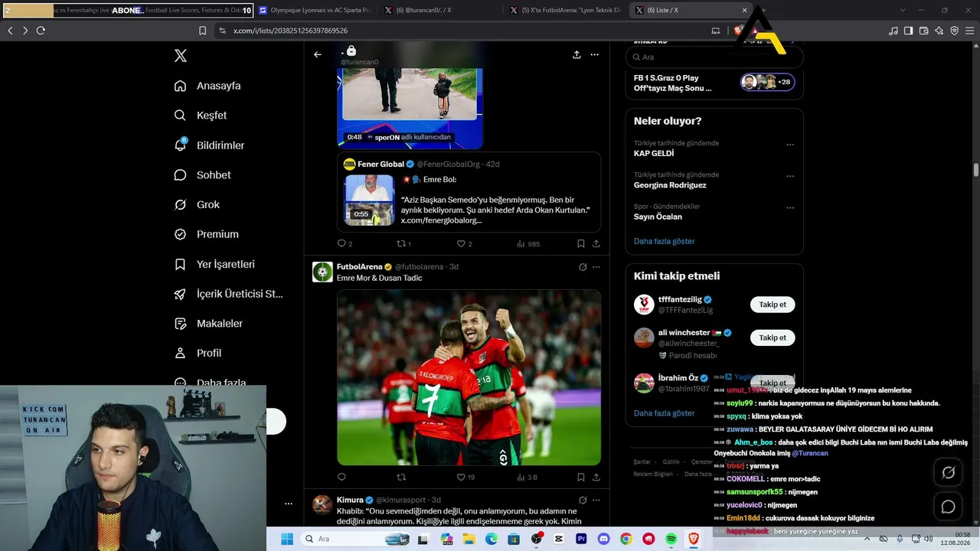Follow ali winchester with Takip et
Image resolution: width=980 pixels, height=551 pixels.
point(773,337)
